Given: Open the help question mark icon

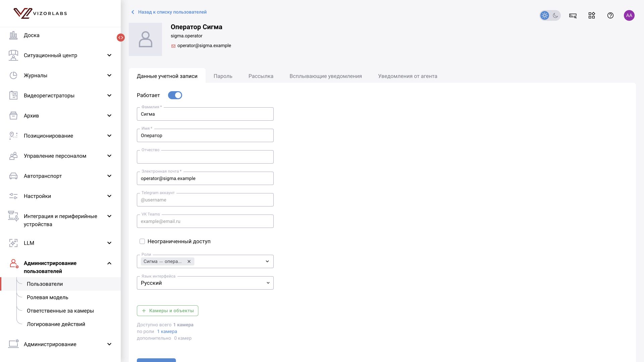Looking at the screenshot, I should tap(610, 15).
